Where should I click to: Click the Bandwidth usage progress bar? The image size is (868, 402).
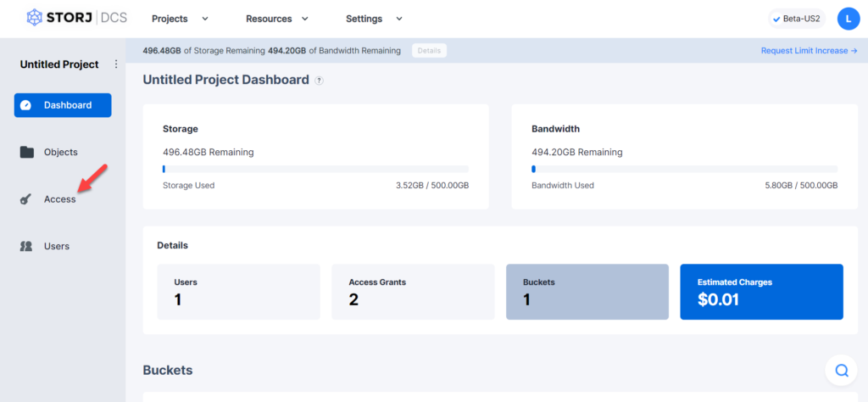click(684, 169)
